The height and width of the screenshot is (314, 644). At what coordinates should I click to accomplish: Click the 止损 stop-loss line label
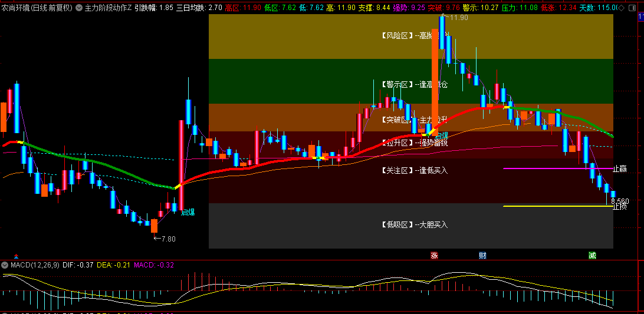pyautogui.click(x=620, y=207)
